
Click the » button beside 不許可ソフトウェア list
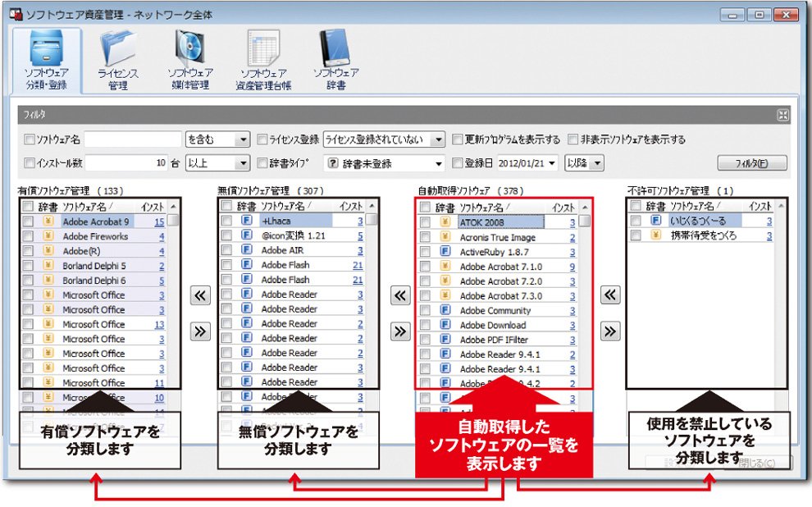coord(610,331)
